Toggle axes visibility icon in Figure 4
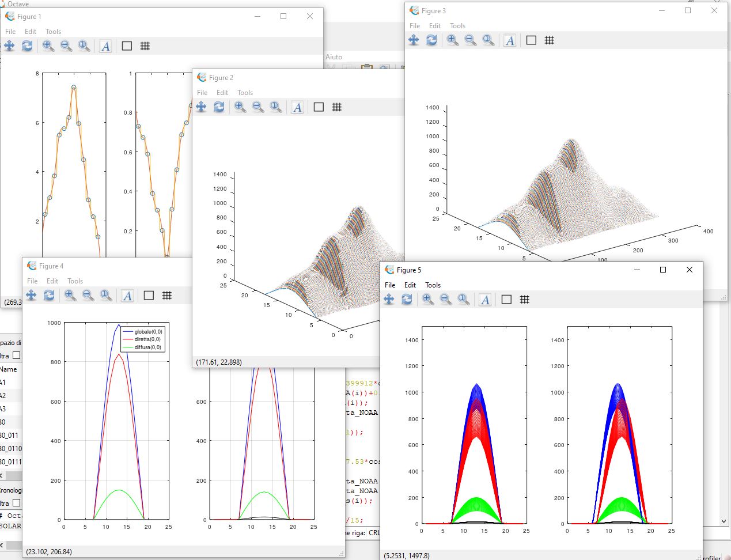The image size is (731, 560). coord(149,296)
